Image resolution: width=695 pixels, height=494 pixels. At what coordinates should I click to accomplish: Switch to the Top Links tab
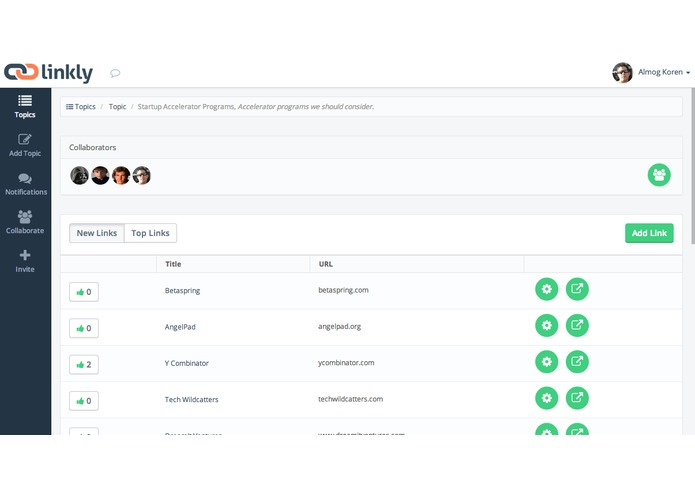(150, 233)
